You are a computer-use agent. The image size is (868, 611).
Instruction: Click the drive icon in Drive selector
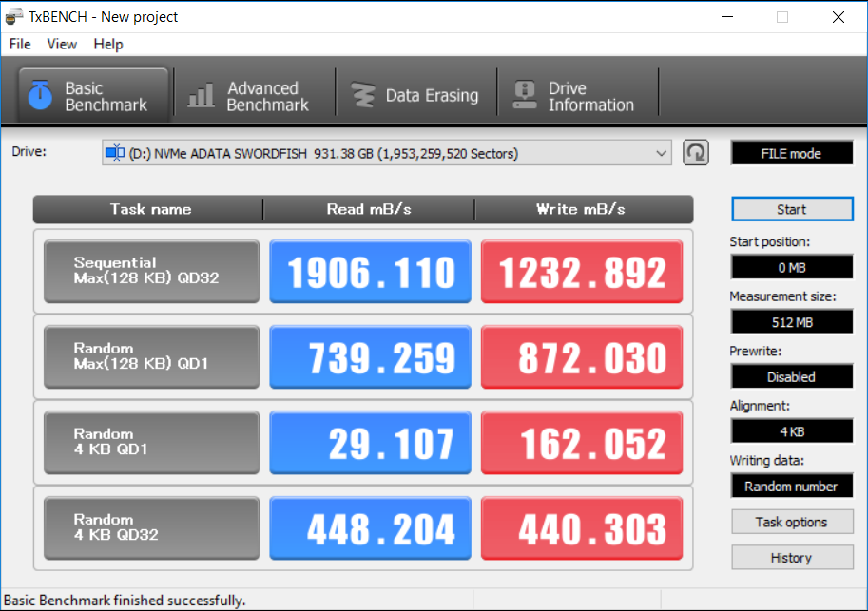pos(115,153)
